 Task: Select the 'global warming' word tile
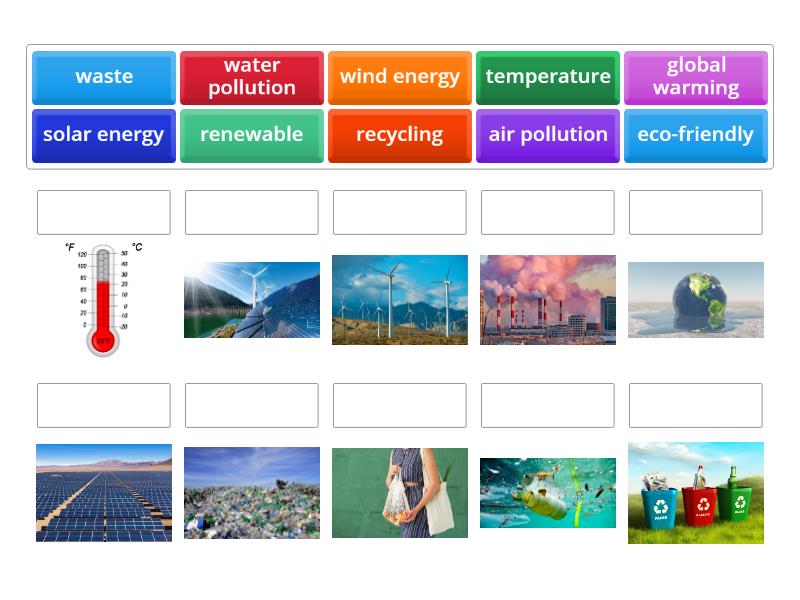[695, 77]
